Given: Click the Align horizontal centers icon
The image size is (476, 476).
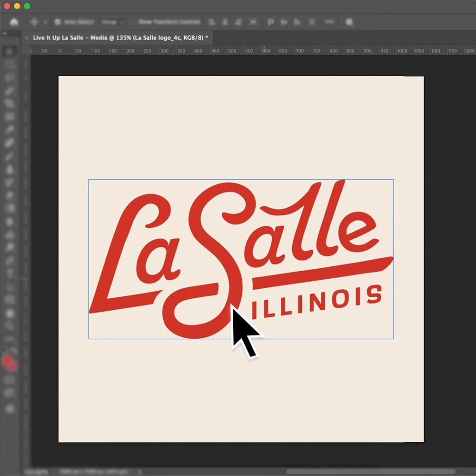Looking at the screenshot, I should (225, 22).
